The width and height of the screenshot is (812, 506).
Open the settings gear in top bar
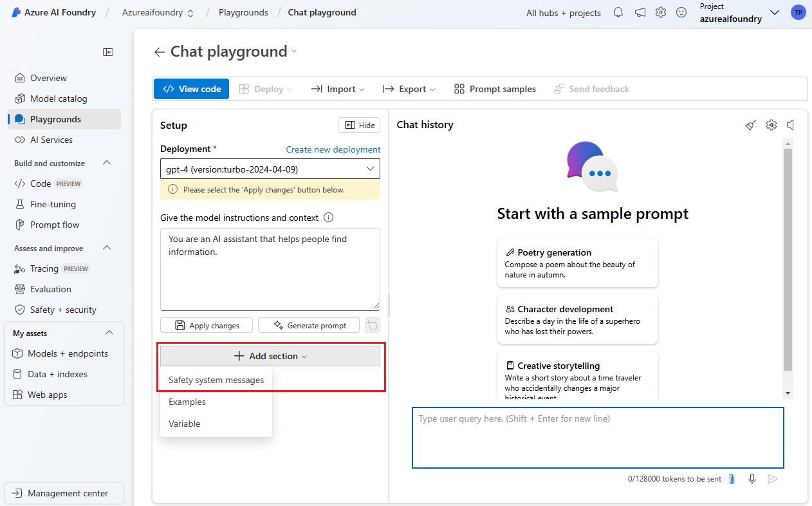pos(661,12)
